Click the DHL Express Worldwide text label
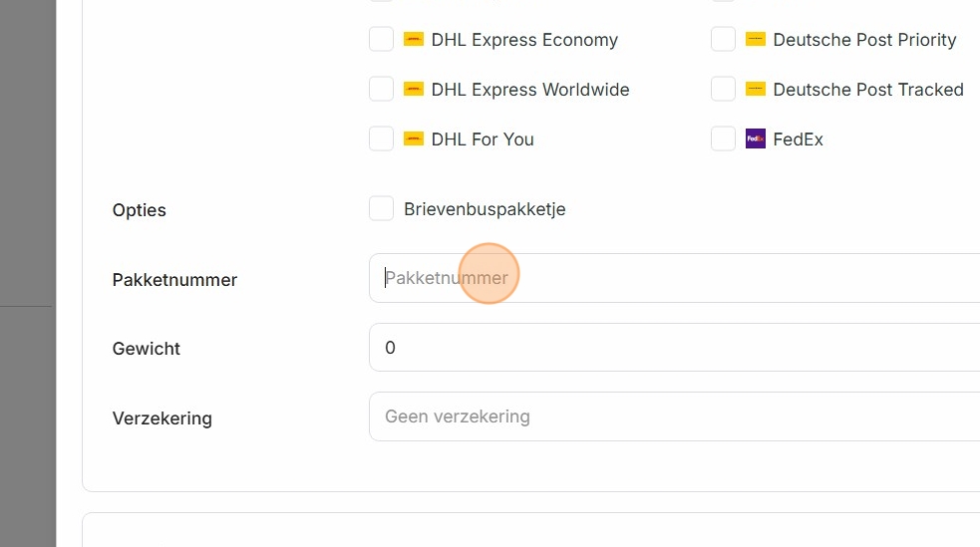Screen dimensions: 980x547 pyautogui.click(x=530, y=90)
